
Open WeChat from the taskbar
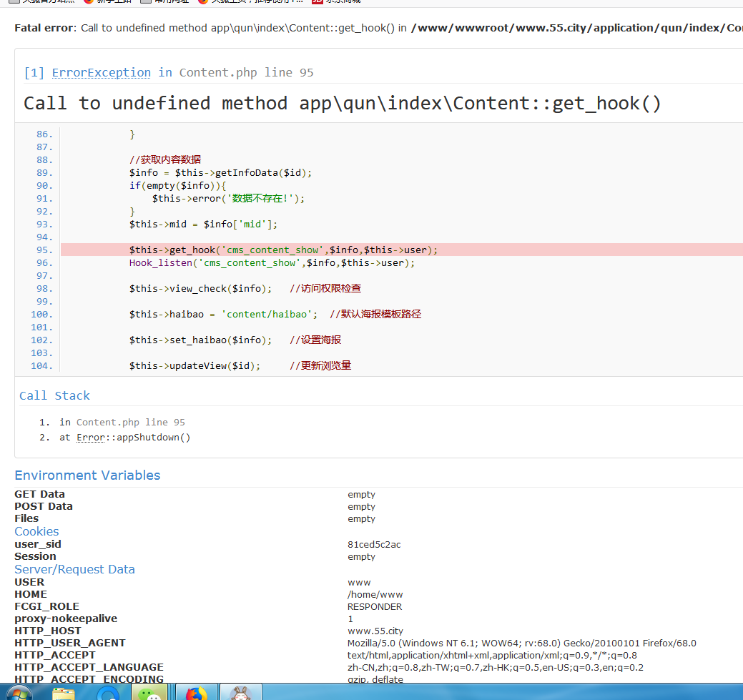149,694
